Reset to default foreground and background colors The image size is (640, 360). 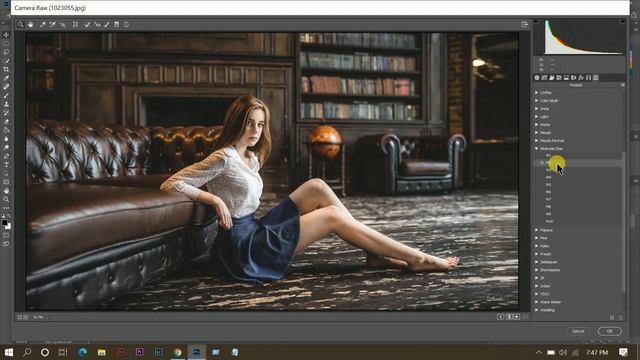3,216
